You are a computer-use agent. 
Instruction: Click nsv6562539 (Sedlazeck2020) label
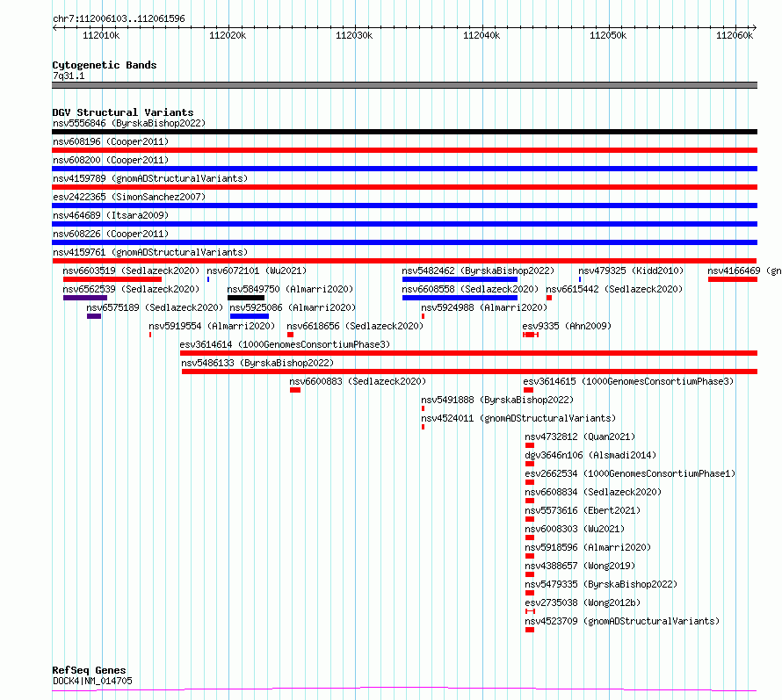131,289
